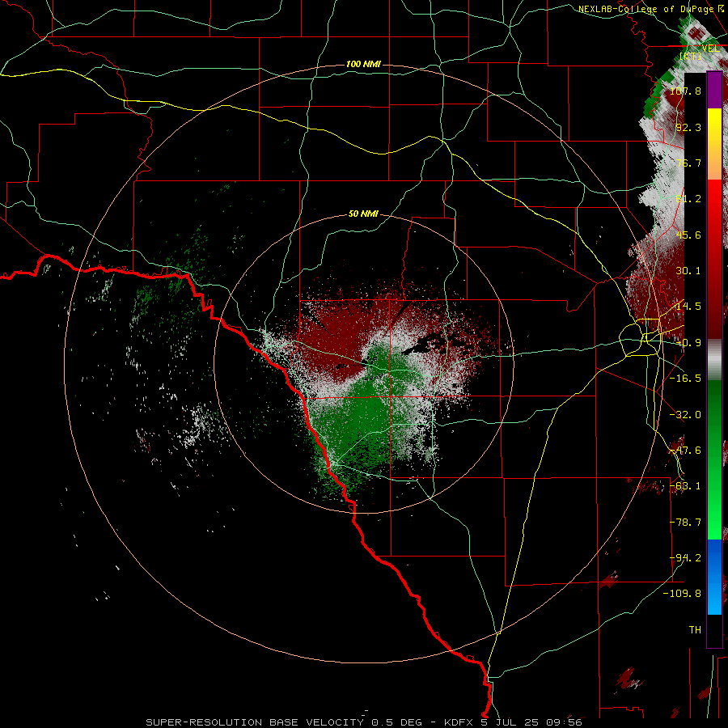Image resolution: width=728 pixels, height=728 pixels.
Task: Click the TH legend label
Action: (x=695, y=630)
